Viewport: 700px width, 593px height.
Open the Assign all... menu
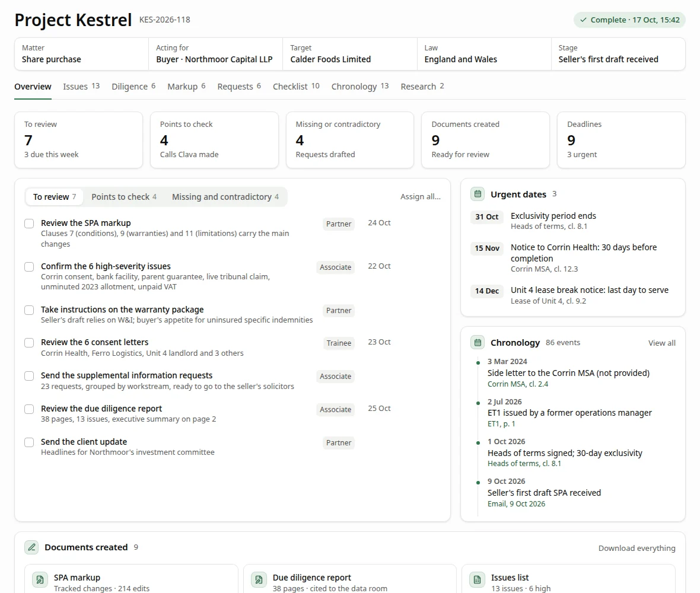(x=420, y=197)
